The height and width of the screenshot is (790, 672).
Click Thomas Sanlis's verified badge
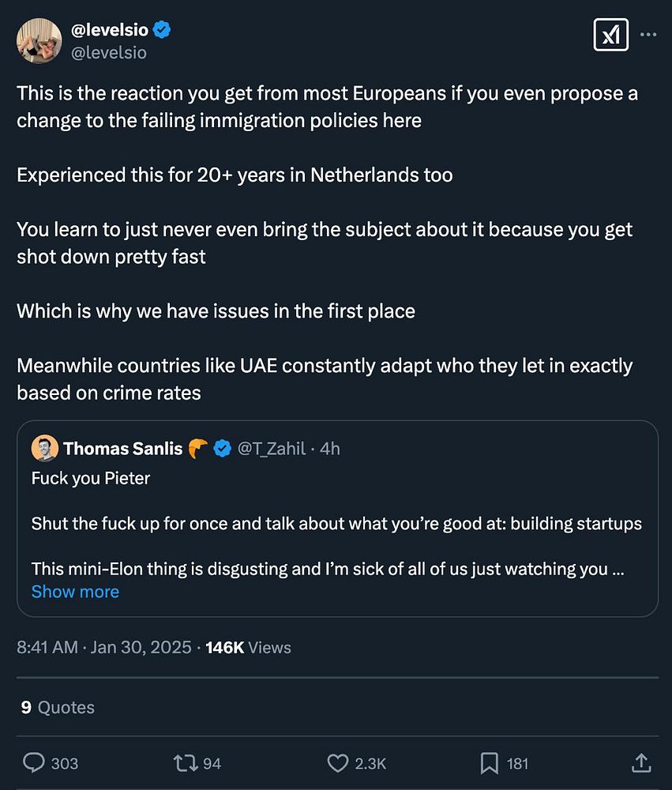pyautogui.click(x=223, y=449)
